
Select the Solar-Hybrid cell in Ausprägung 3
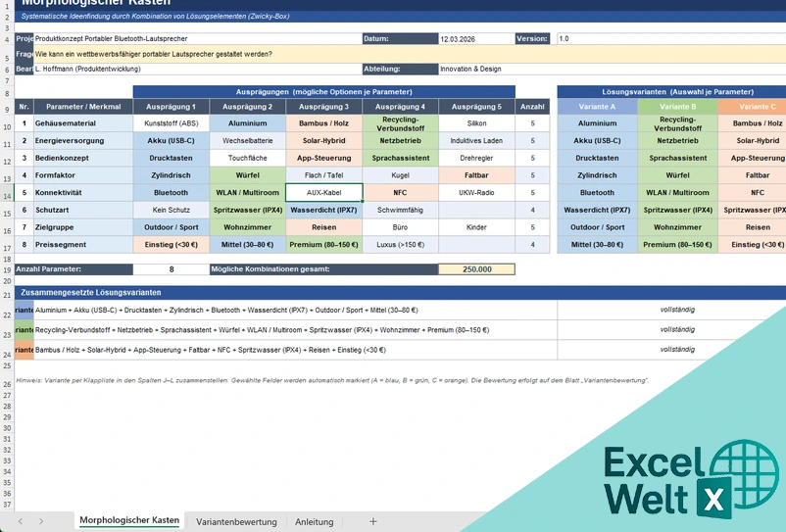coord(323,141)
